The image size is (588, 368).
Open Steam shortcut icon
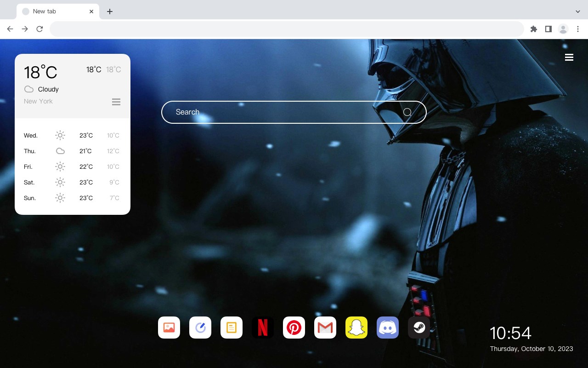click(419, 328)
